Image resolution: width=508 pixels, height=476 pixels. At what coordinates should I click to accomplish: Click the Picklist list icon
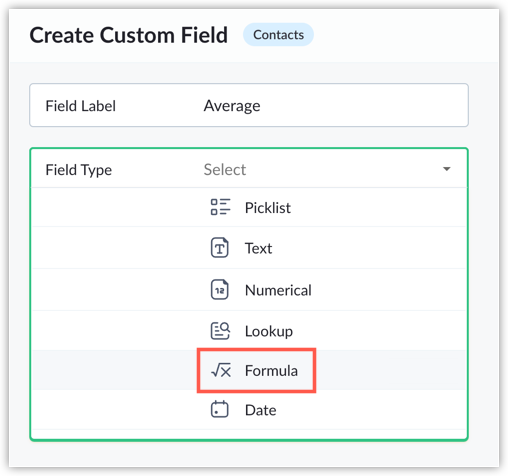point(220,207)
